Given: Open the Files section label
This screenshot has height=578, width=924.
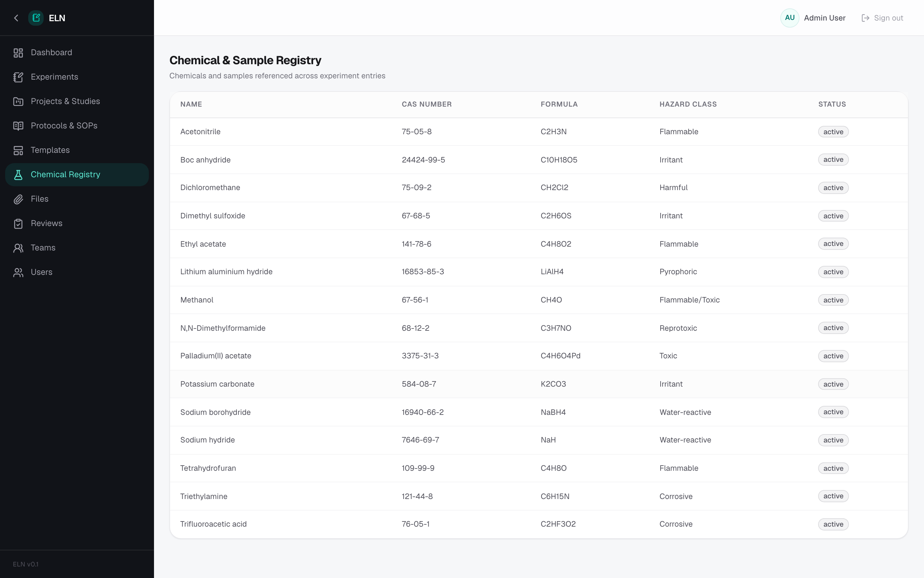Looking at the screenshot, I should coord(40,199).
